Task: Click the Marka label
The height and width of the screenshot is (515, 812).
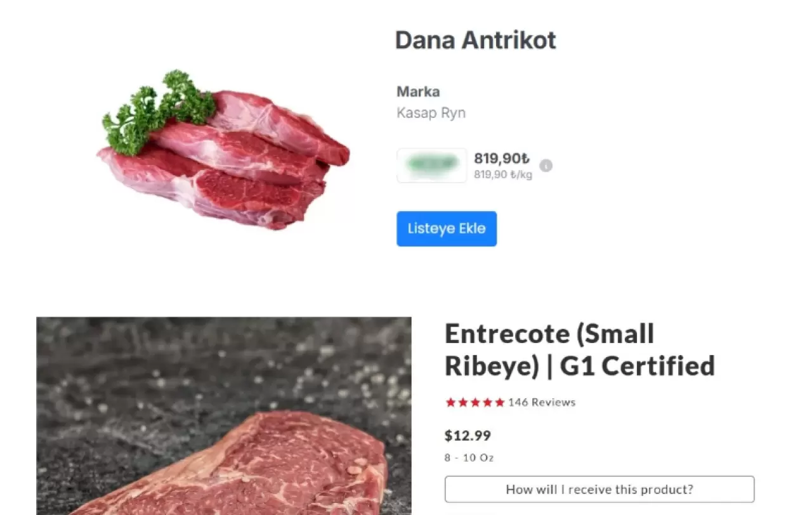Action: pyautogui.click(x=418, y=91)
